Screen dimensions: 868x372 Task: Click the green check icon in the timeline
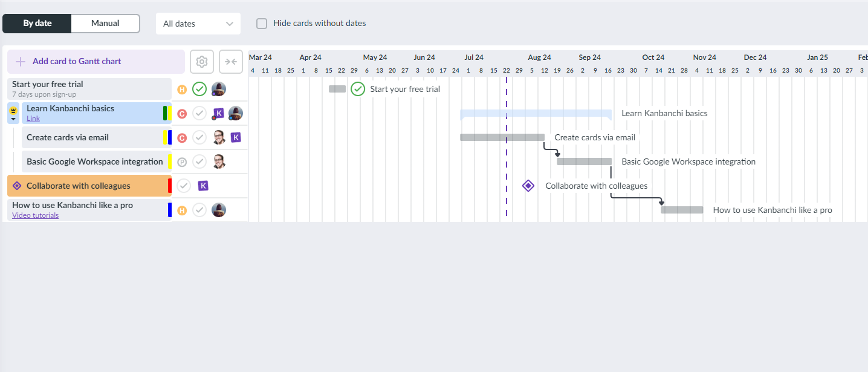click(x=358, y=89)
